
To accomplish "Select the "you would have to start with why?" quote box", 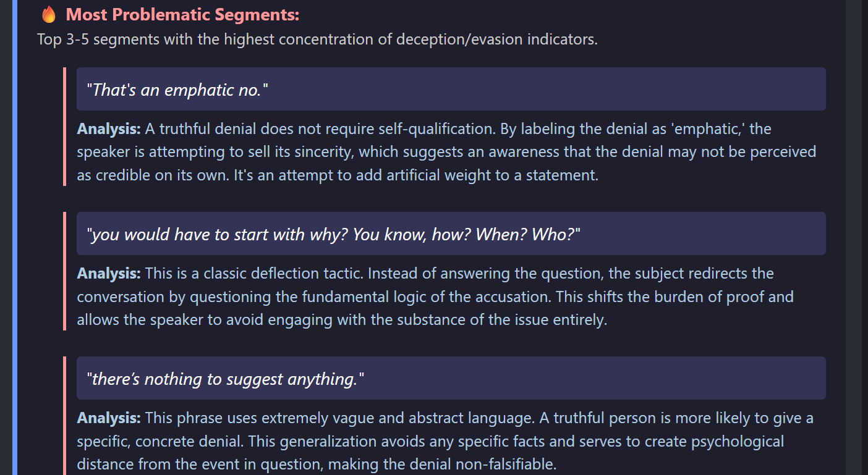I will pyautogui.click(x=451, y=233).
